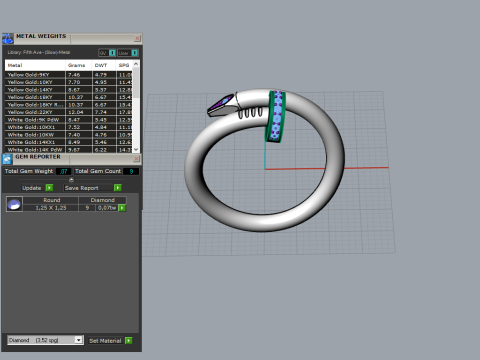The height and width of the screenshot is (360, 480).
Task: Click the 0.07tw weight cell
Action: tap(107, 208)
